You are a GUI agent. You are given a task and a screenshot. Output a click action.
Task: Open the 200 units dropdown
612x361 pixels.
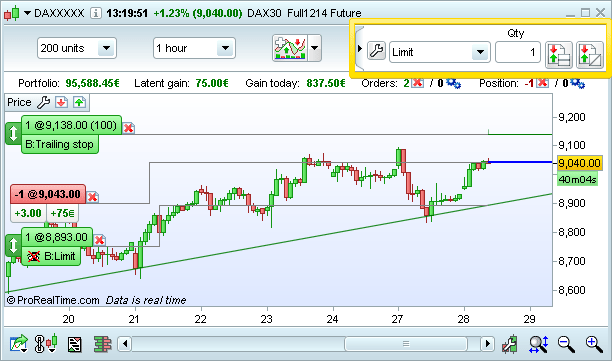point(77,48)
